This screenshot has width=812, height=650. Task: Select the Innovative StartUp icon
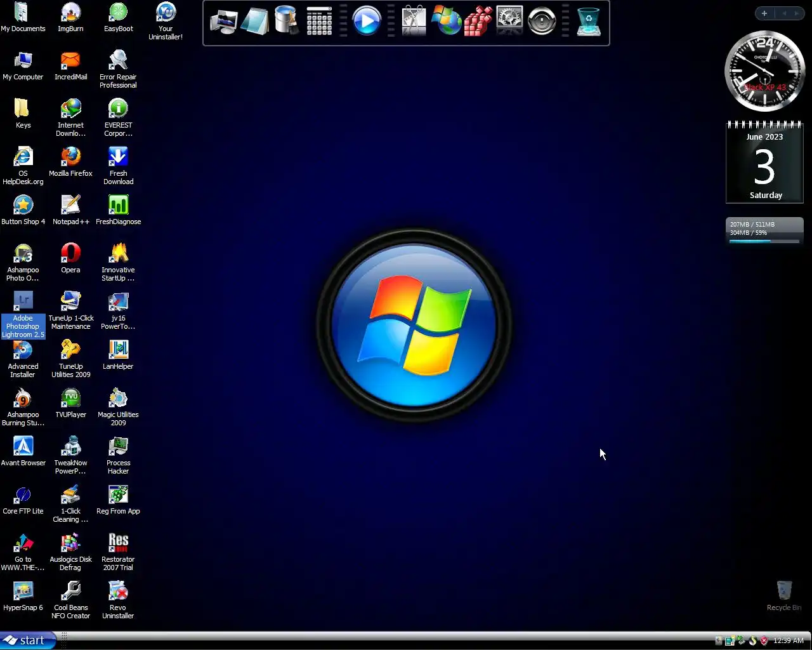118,263
